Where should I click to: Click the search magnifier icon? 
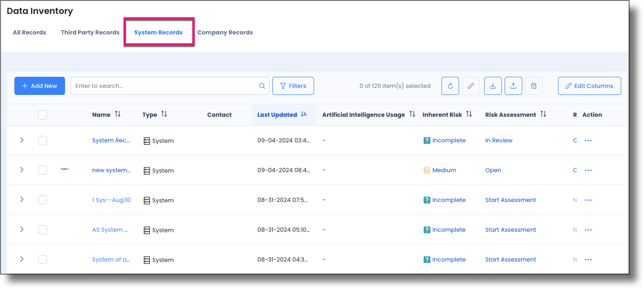[x=262, y=86]
